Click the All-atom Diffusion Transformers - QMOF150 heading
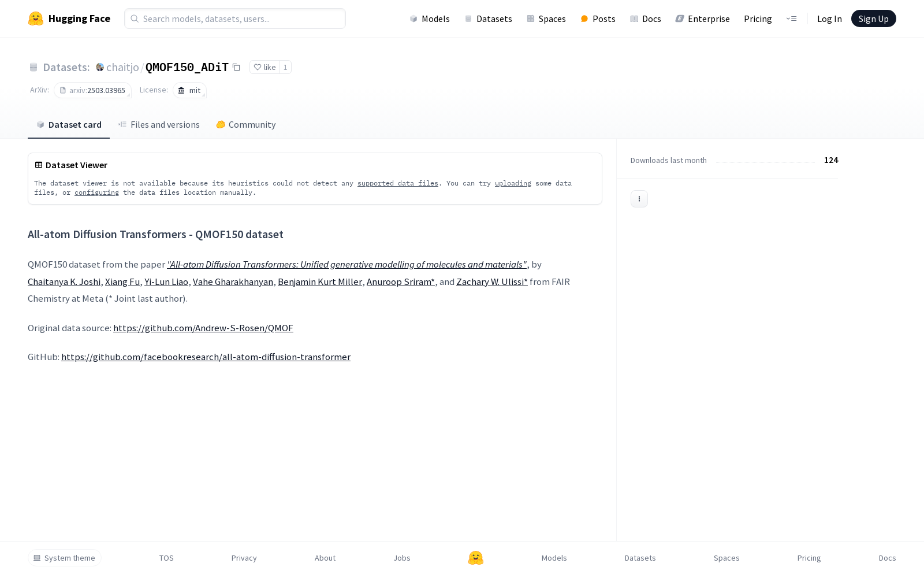 155,234
